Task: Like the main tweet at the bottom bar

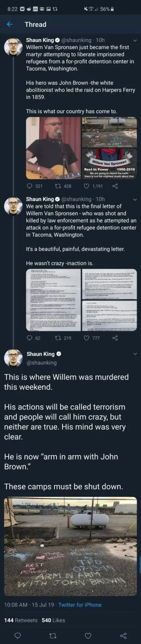Action: tap(88, 636)
